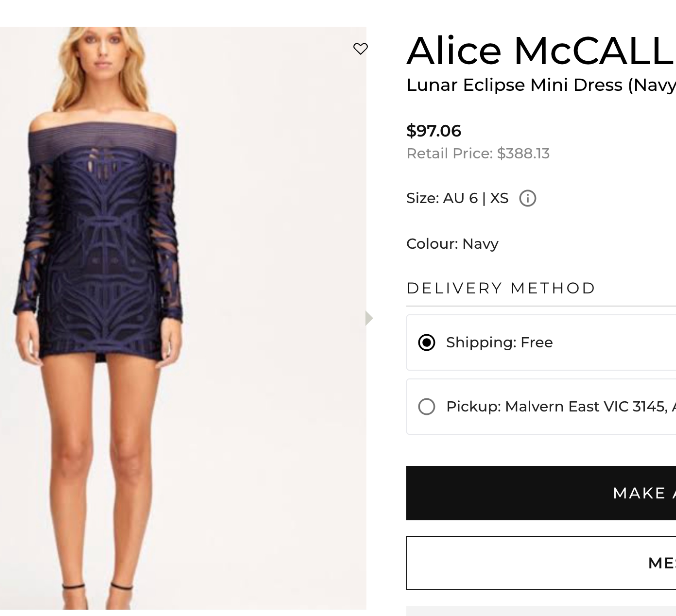Click the $97.06 price text
Screen dimensions: 676x616
[434, 130]
